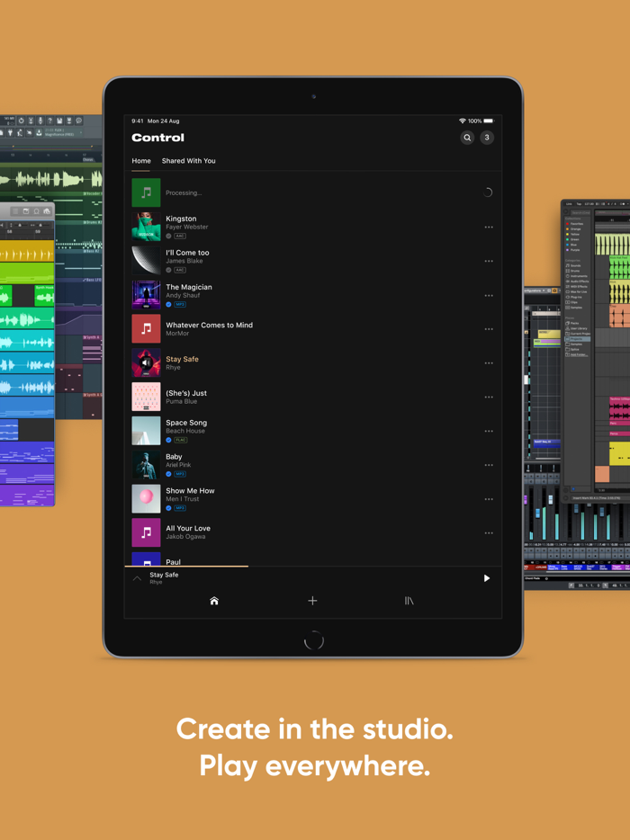Click the plug icon in FL Studio second toolbar row

pos(10,133)
